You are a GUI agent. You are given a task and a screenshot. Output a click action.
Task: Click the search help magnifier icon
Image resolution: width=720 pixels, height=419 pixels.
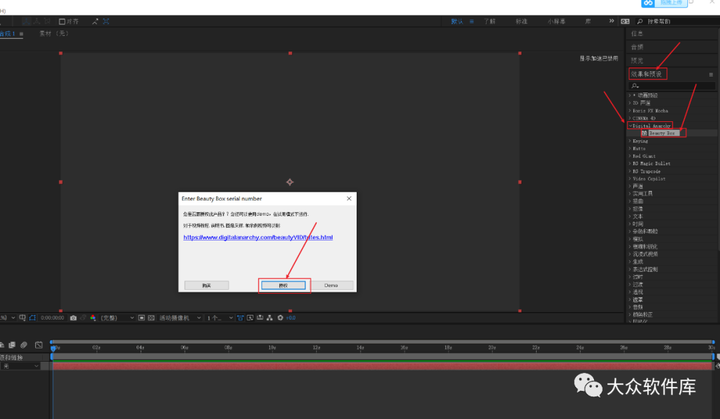point(640,22)
